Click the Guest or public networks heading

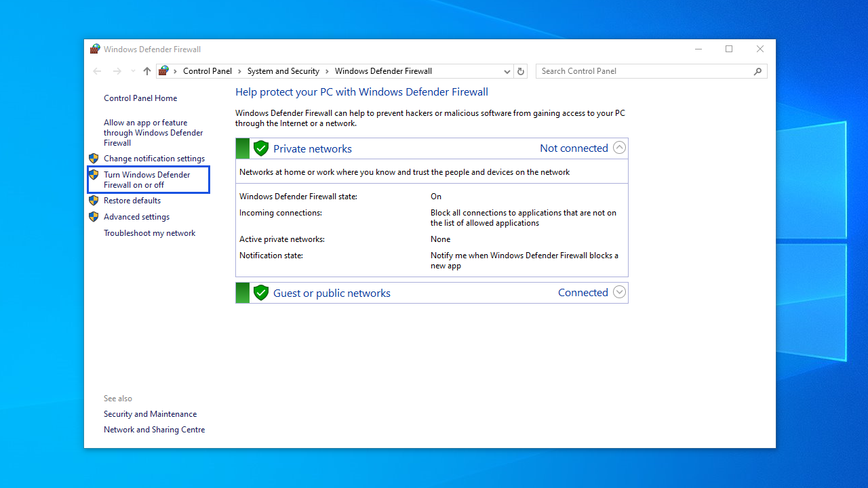pos(332,293)
